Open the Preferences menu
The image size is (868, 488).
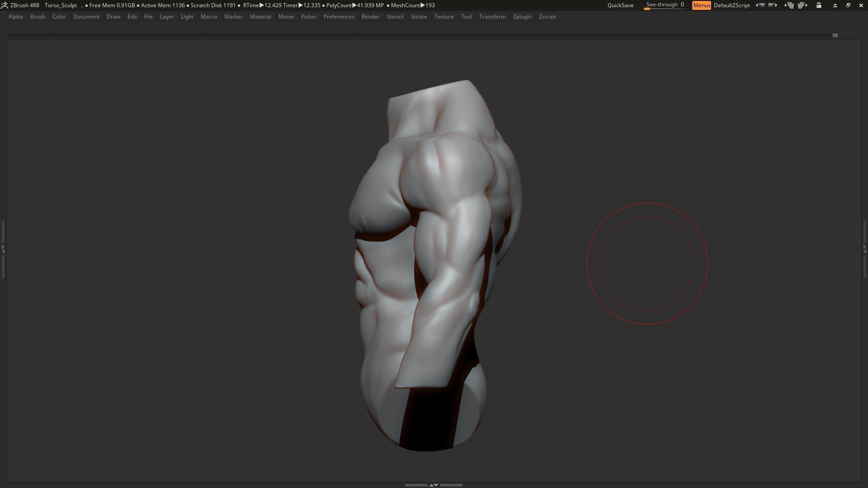[x=339, y=17]
